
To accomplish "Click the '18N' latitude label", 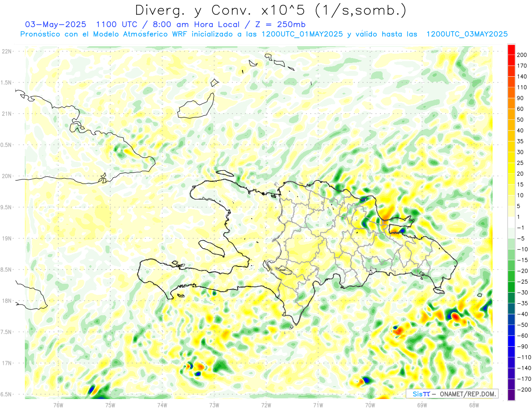I will pos(6,301).
